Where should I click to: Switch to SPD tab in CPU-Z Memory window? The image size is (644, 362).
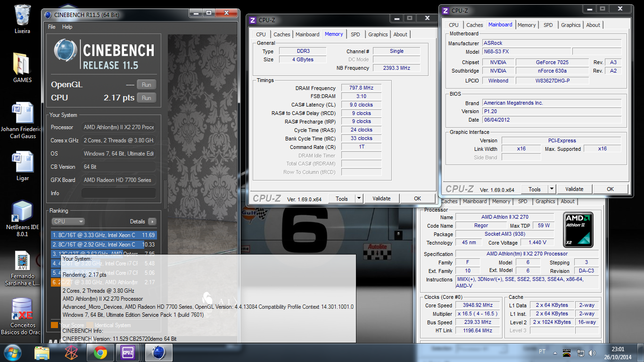[x=355, y=34]
